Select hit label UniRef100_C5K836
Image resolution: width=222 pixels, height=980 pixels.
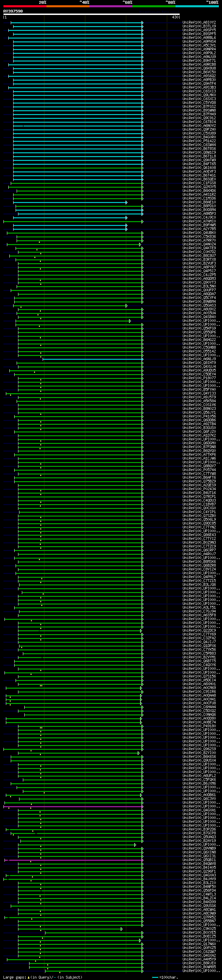[x=199, y=237]
